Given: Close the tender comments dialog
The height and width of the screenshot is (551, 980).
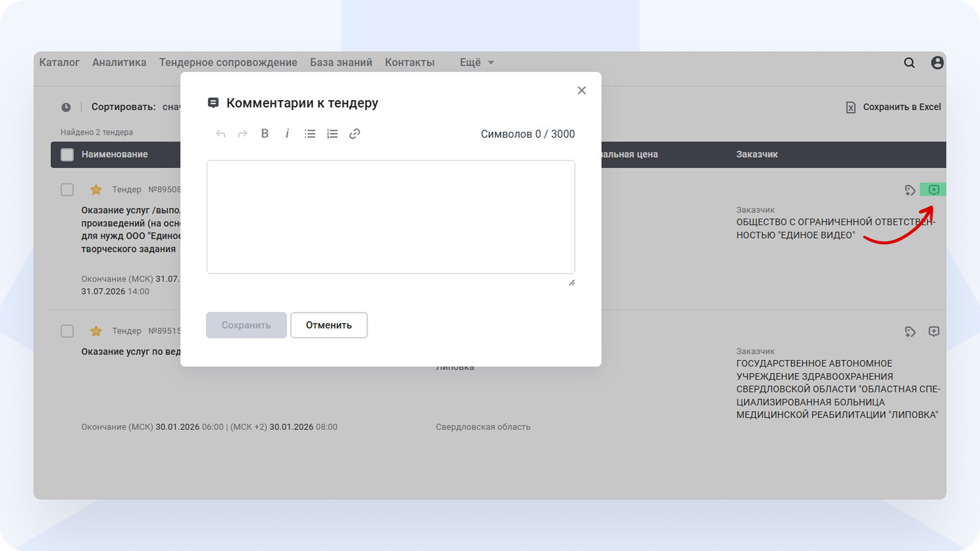Looking at the screenshot, I should pyautogui.click(x=581, y=90).
